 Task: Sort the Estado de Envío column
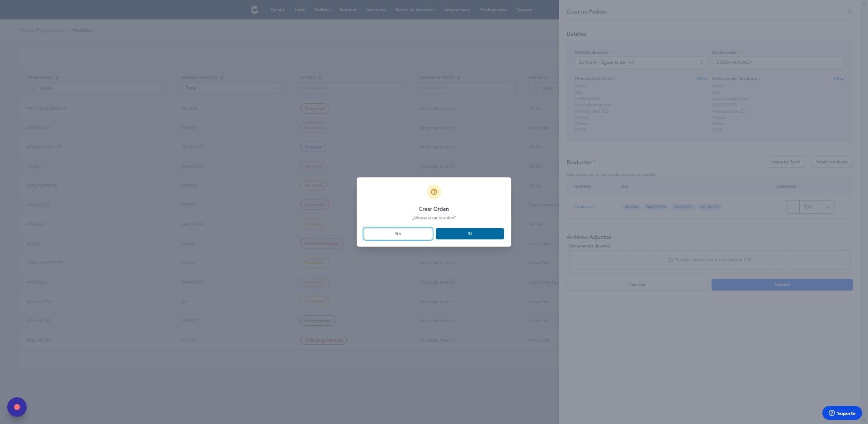coord(458,77)
